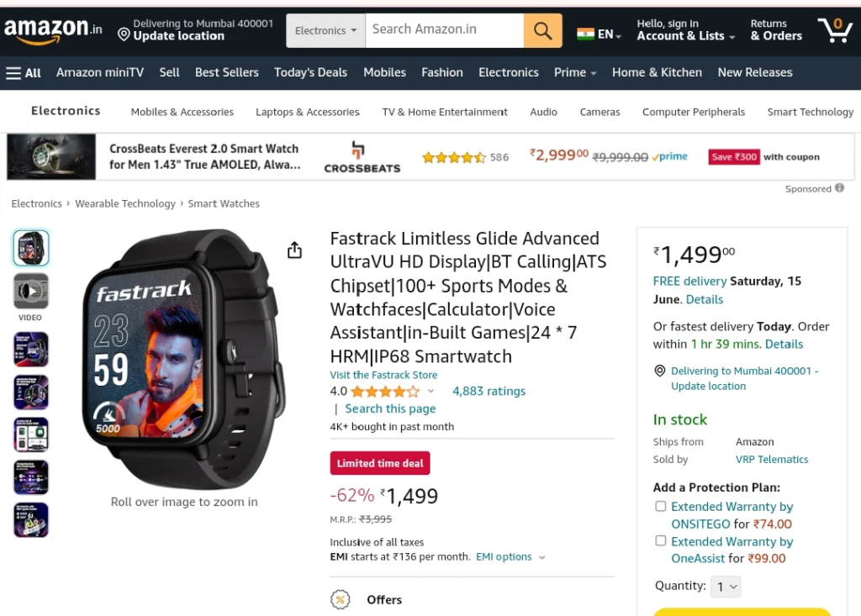
Task: Open the Electronics search category dropdown
Action: coord(325,30)
